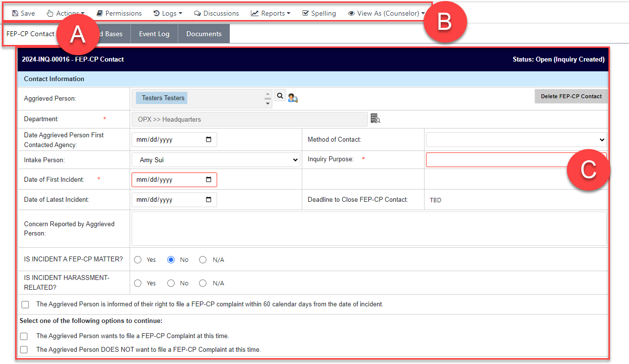Open Permissions from the toolbar
This screenshot has height=364, width=629.
click(x=119, y=13)
